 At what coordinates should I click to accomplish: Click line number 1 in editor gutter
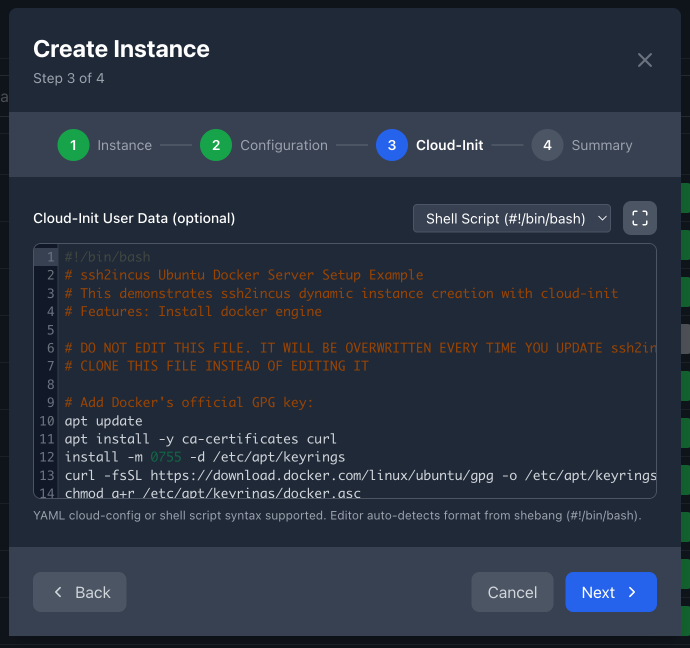point(49,257)
